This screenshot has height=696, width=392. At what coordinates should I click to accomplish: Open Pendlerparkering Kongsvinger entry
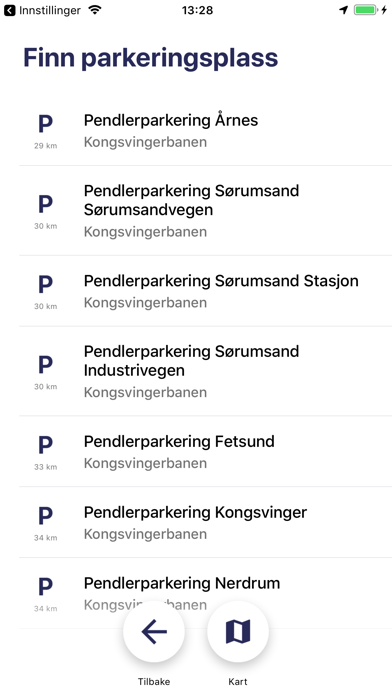point(206,522)
